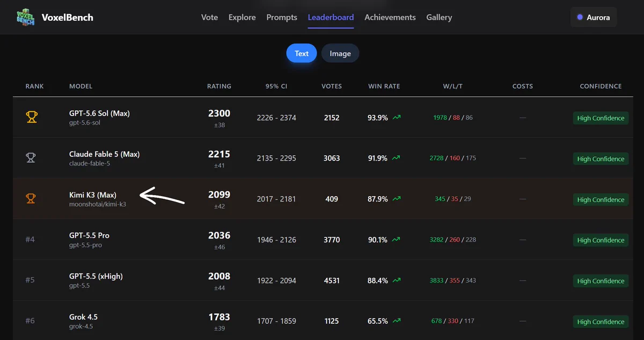Click the moonshotai/kimi-k3 model id
Image resolution: width=644 pixels, height=340 pixels.
pyautogui.click(x=98, y=205)
